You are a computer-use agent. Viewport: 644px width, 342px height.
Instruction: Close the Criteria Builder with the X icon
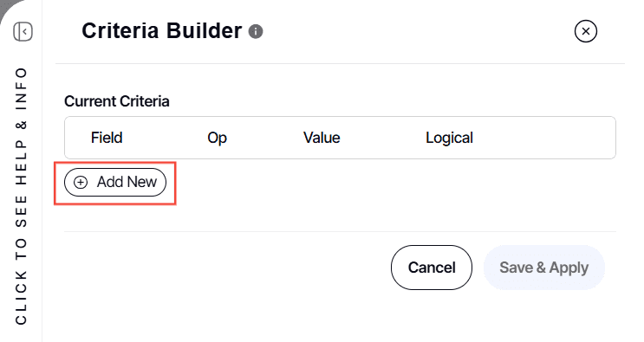pyautogui.click(x=586, y=31)
